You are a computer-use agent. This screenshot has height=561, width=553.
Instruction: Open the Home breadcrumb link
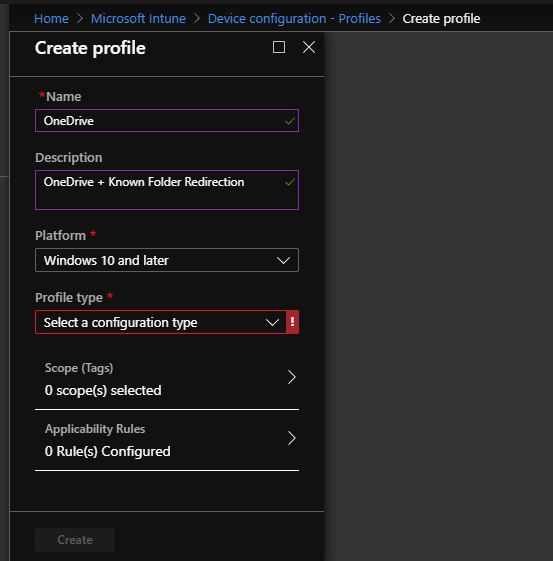pos(51,18)
